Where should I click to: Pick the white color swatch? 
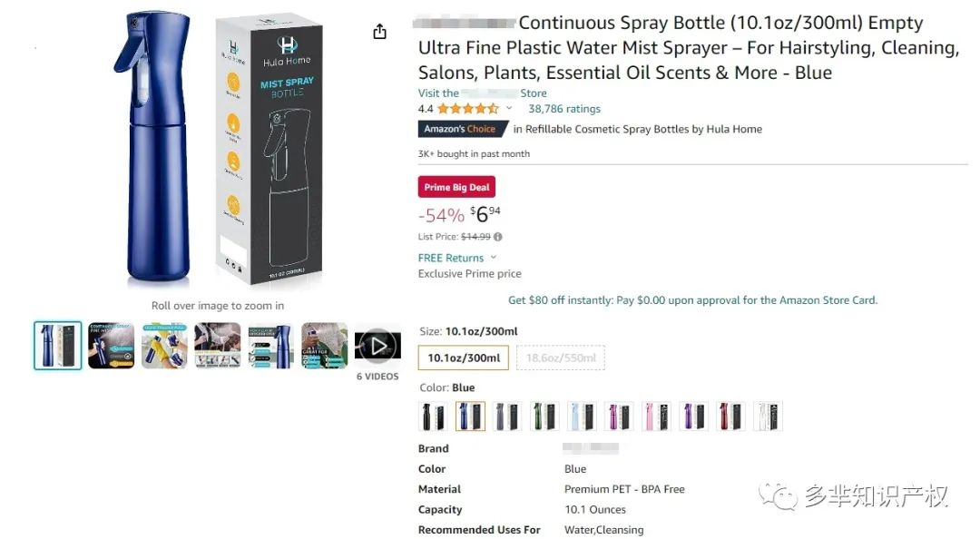768,416
